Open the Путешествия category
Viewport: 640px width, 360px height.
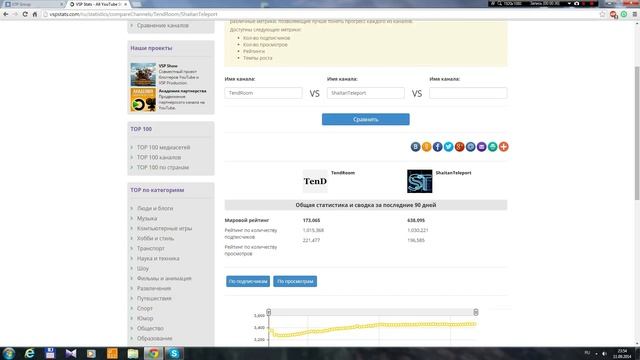pyautogui.click(x=154, y=298)
